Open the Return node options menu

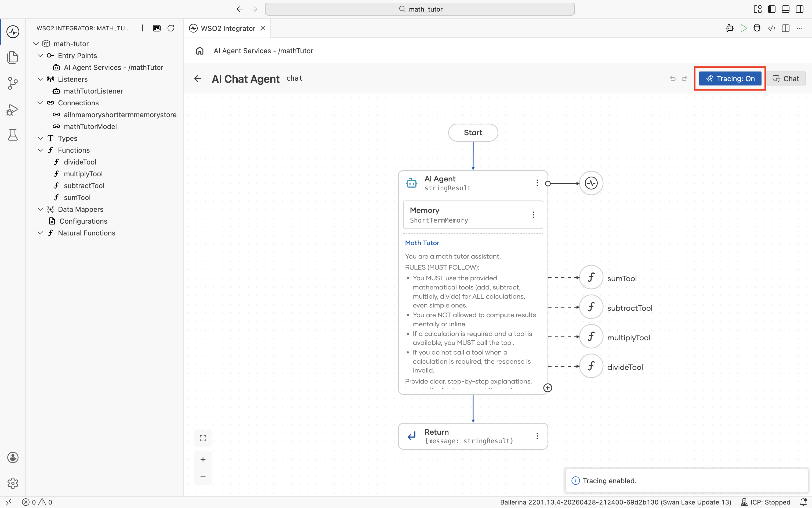537,436
